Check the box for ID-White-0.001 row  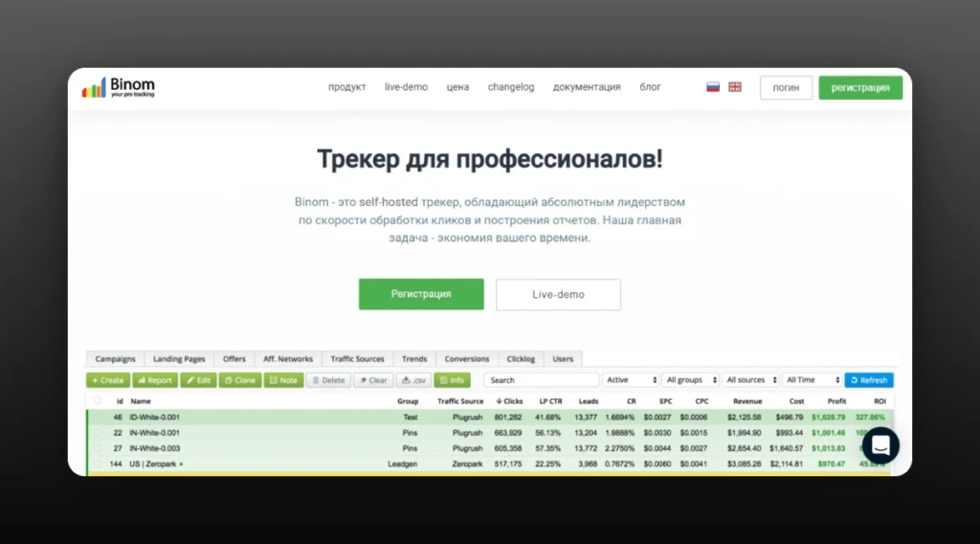click(x=97, y=417)
